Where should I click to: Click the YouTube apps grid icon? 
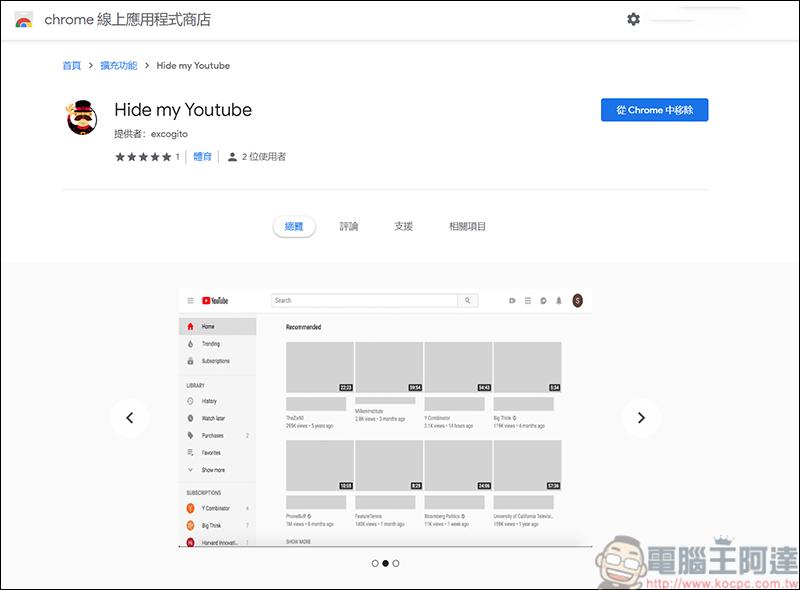pyautogui.click(x=528, y=301)
